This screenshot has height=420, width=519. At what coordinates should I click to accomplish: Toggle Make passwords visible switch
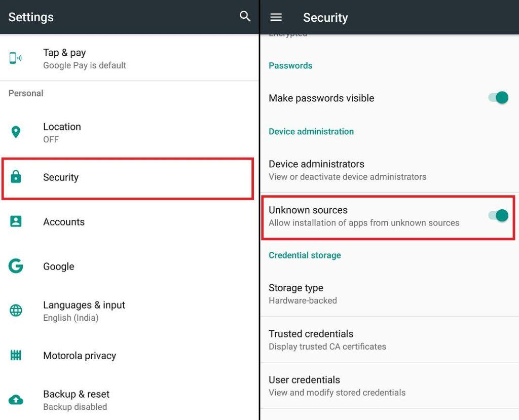tap(498, 98)
